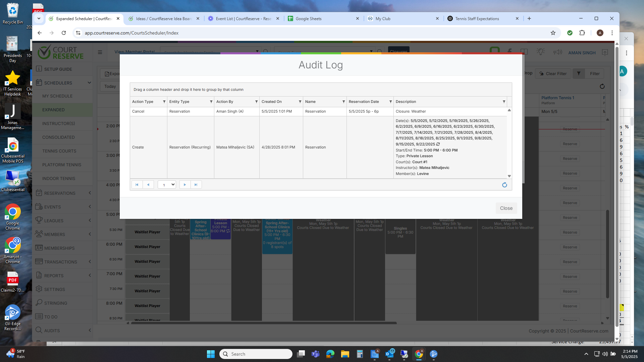Image resolution: width=644 pixels, height=362 pixels.
Task: Click the Description column filter icon
Action: click(x=504, y=102)
